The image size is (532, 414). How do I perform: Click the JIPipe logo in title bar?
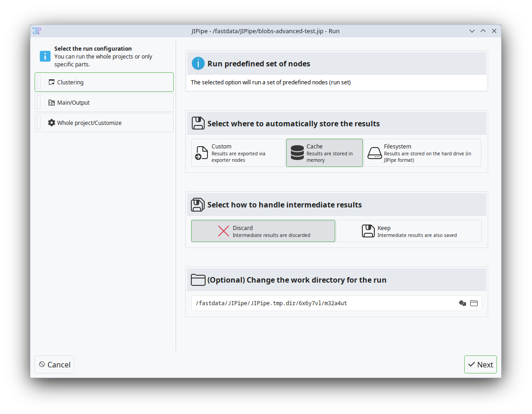click(x=37, y=31)
